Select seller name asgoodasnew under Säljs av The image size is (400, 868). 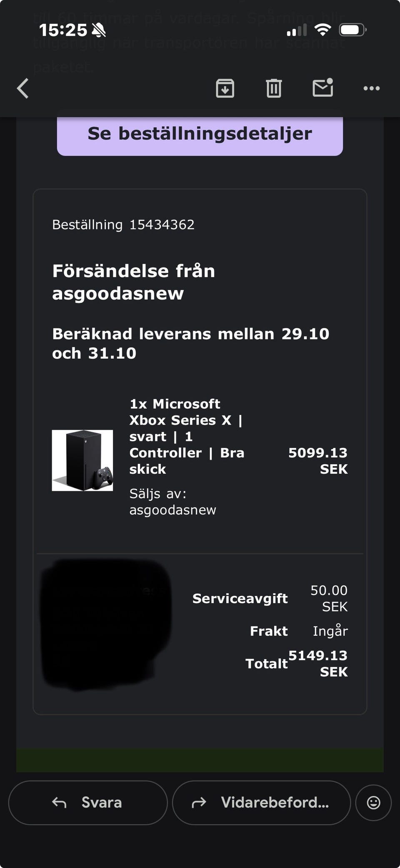(172, 510)
